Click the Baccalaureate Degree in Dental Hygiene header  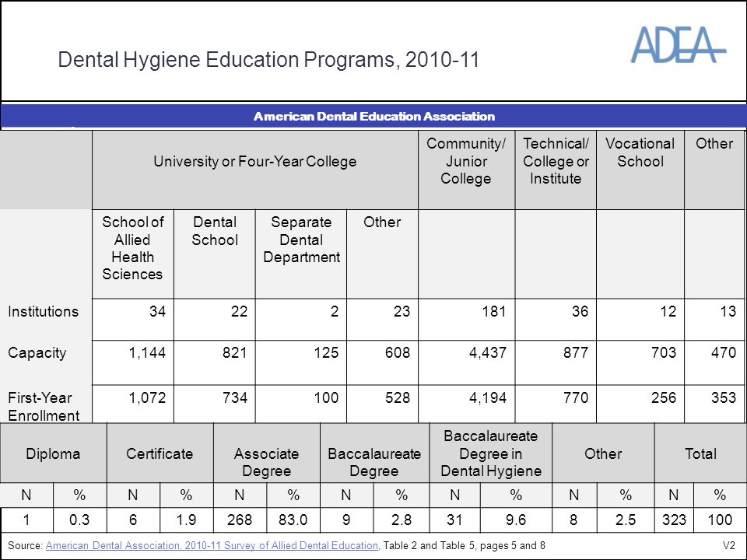click(491, 453)
